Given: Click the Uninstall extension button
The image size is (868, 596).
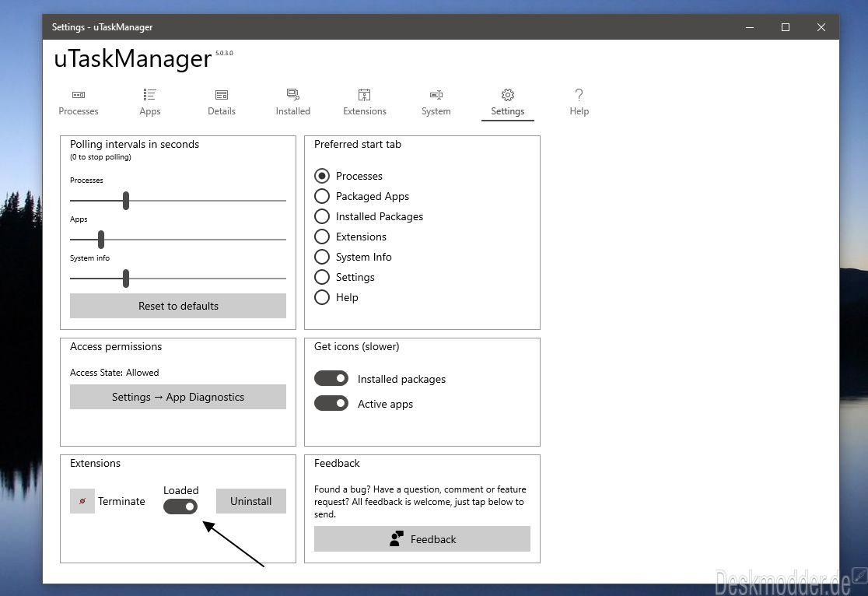Looking at the screenshot, I should tap(251, 501).
